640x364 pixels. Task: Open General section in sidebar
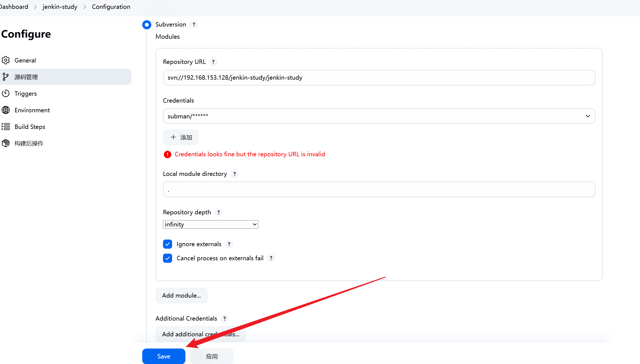pyautogui.click(x=66, y=60)
